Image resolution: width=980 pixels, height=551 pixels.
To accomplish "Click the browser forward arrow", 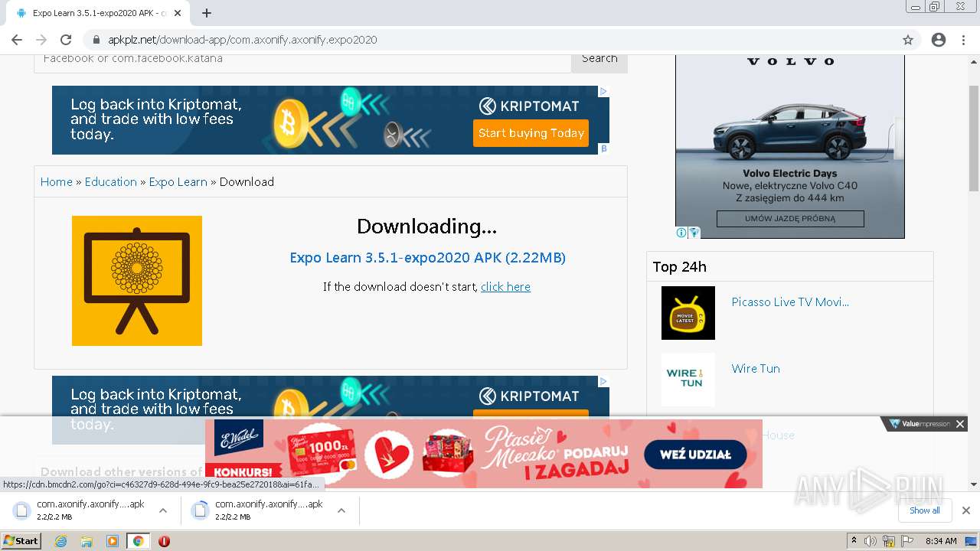I will tap(41, 40).
